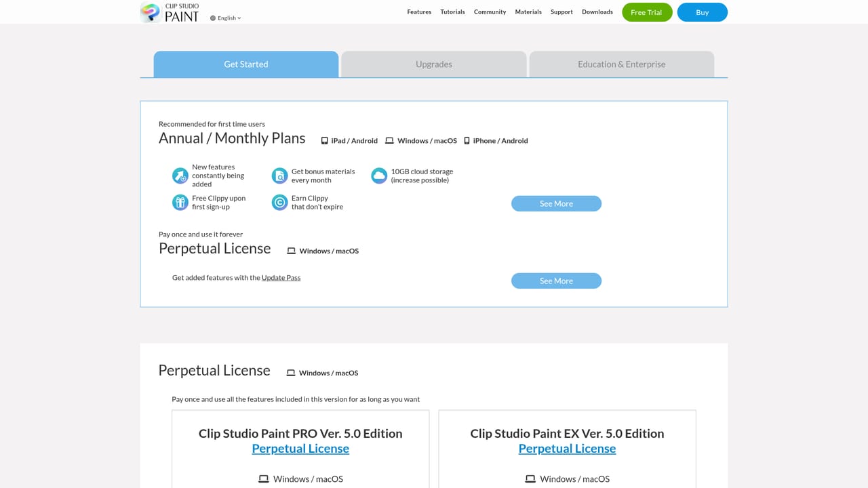Click "Clip Studio Paint PRO Ver. 5.0 Edition" title
The width and height of the screenshot is (868, 488).
300,434
